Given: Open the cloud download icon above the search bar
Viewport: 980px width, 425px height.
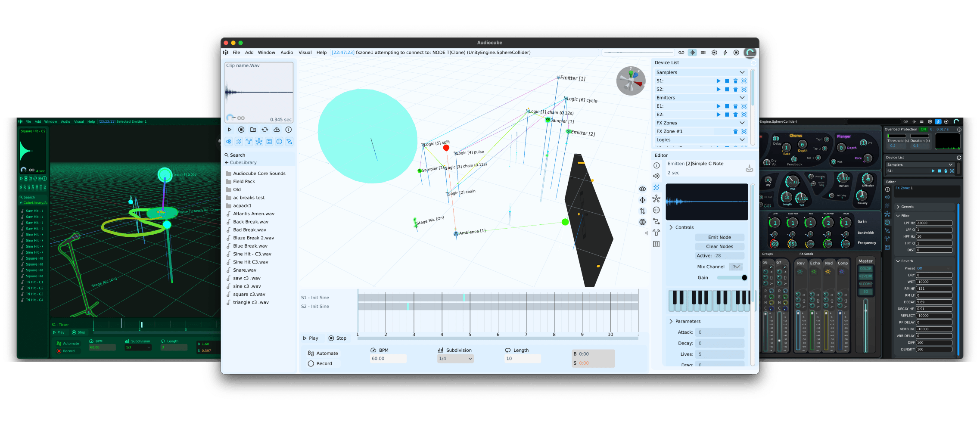Looking at the screenshot, I should (x=277, y=129).
